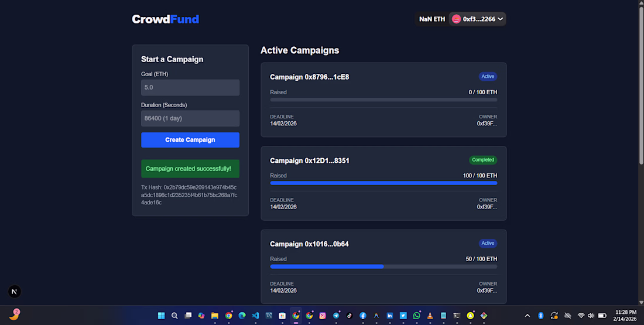The height and width of the screenshot is (325, 644).
Task: Open Visual Studio Code from the taskbar
Action: click(x=255, y=316)
